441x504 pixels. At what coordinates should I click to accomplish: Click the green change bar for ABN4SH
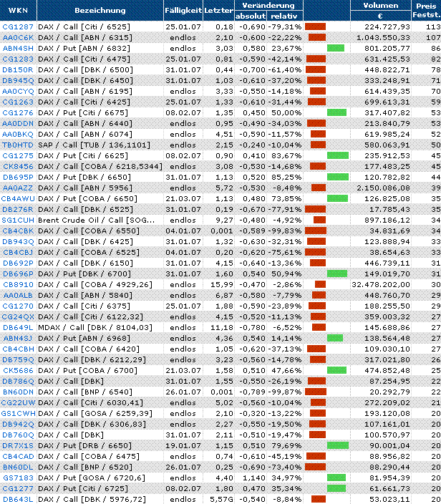pos(336,48)
